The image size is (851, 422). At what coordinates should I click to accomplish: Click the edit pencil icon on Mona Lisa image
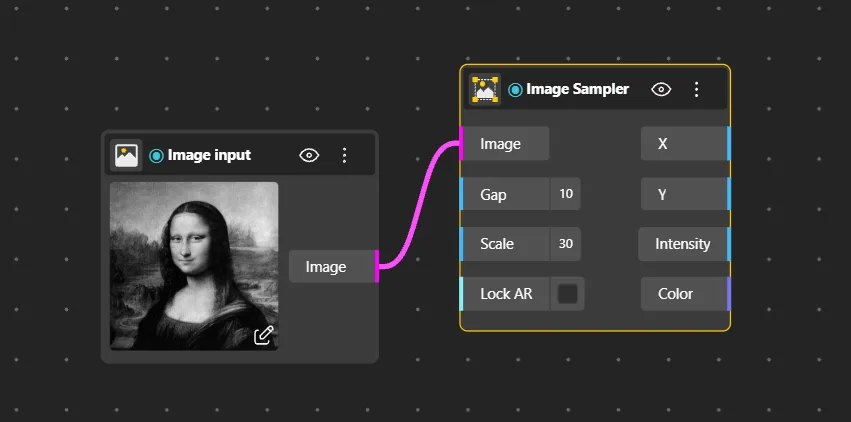click(x=263, y=336)
